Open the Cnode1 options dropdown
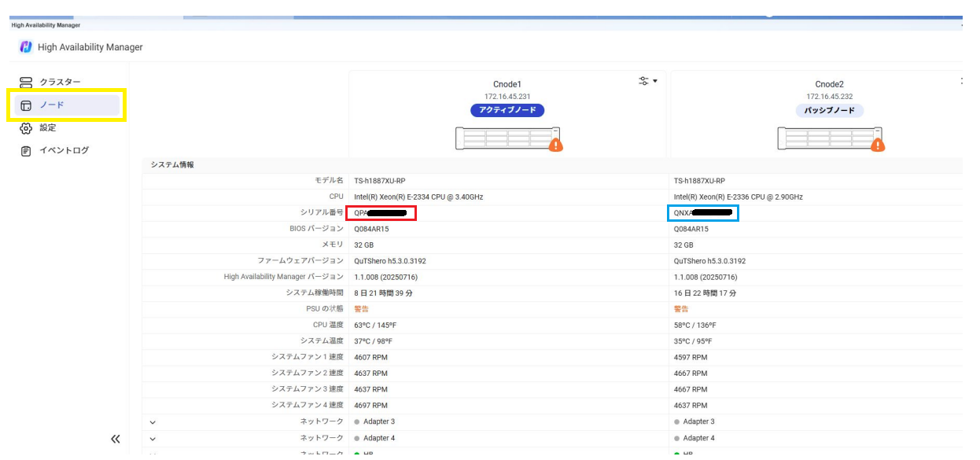This screenshot has width=980, height=460. point(648,81)
